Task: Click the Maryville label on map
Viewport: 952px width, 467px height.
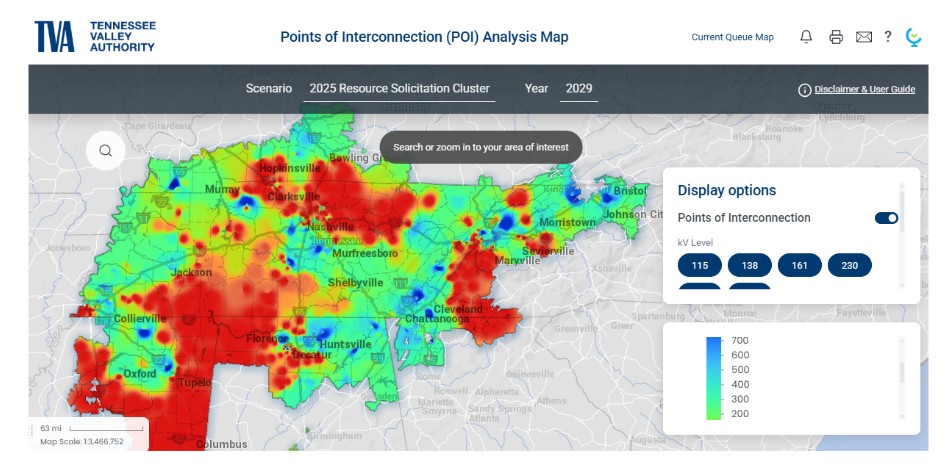Action: point(517,260)
